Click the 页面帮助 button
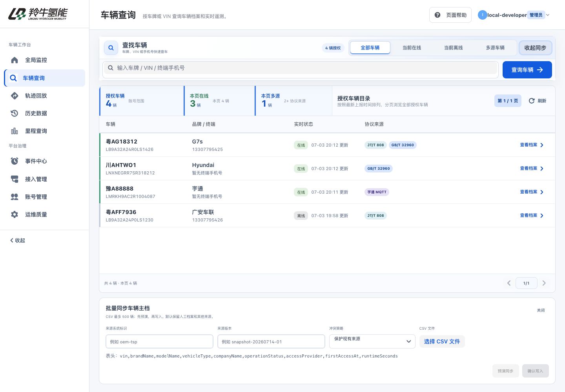565x392 pixels. pos(450,15)
